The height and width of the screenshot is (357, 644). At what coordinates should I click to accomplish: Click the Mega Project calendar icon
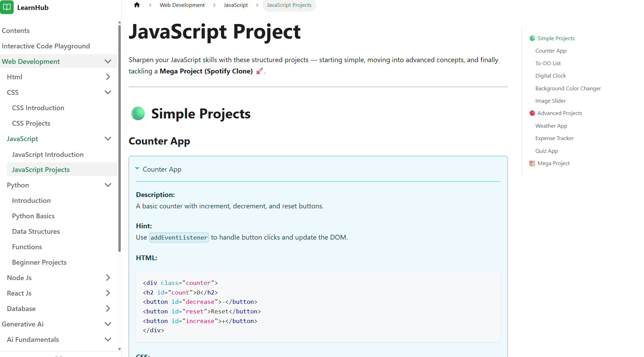pyautogui.click(x=532, y=163)
